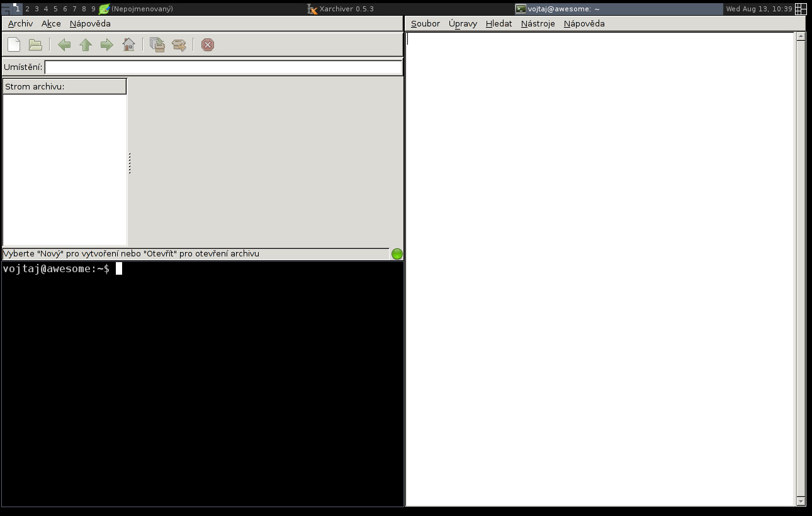
Task: Open the Úpravy menu
Action: (463, 23)
